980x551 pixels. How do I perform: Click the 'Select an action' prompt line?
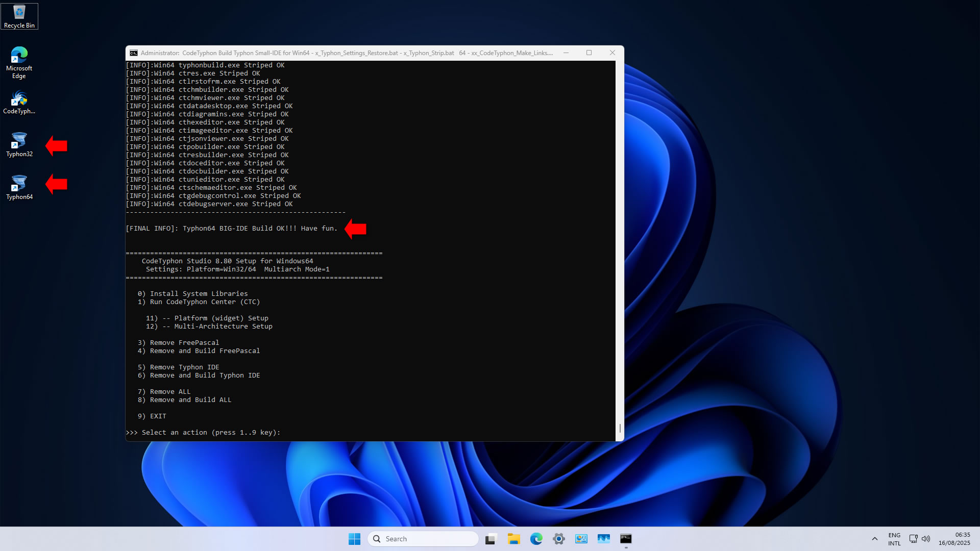[x=203, y=433]
